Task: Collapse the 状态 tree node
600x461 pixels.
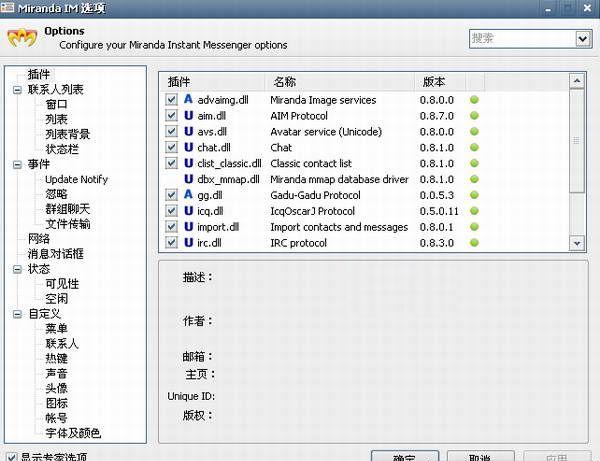Action: pos(17,269)
